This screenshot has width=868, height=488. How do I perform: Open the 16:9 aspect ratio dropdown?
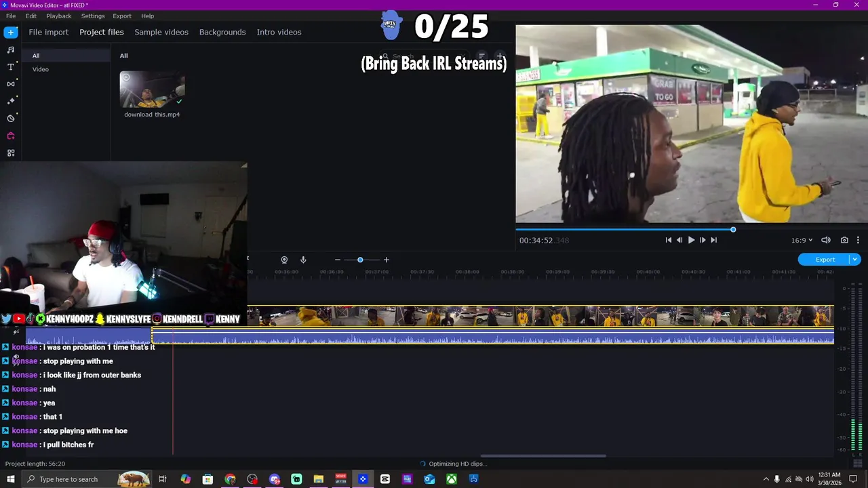click(x=802, y=240)
